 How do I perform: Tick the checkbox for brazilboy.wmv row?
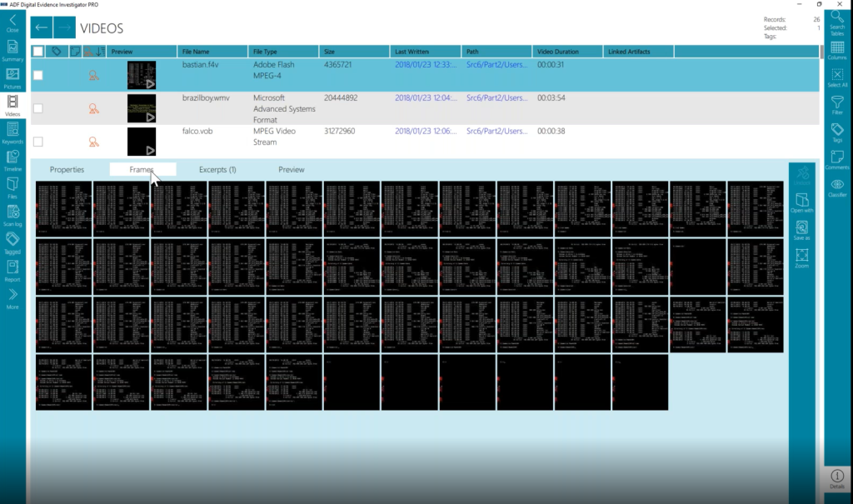pos(38,108)
